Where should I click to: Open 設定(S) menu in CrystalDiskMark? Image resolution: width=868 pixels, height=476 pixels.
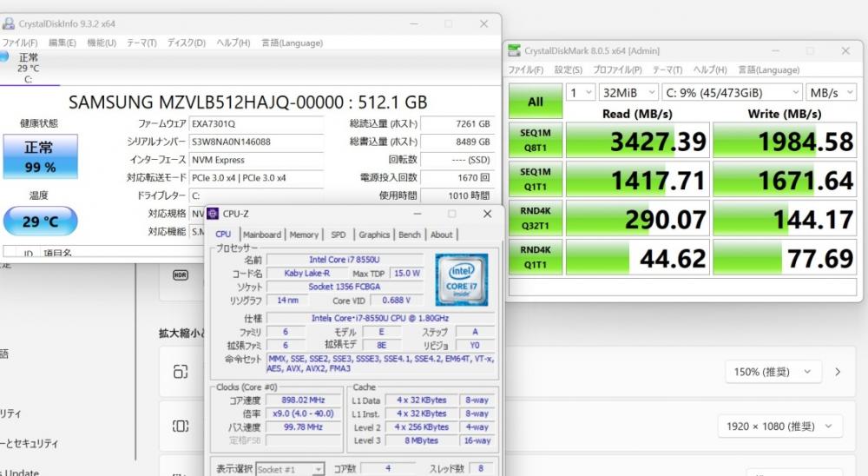pyautogui.click(x=569, y=69)
